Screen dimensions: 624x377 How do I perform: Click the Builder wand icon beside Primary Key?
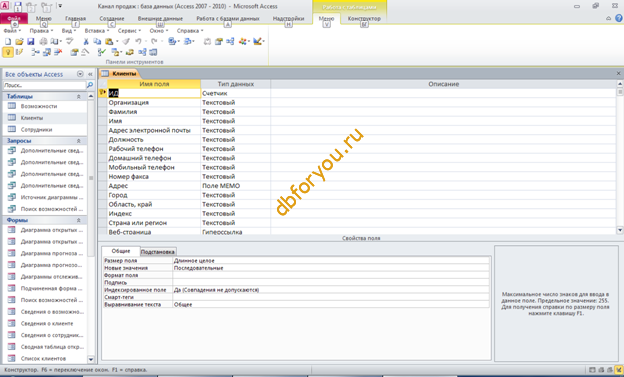pyautogui.click(x=19, y=52)
